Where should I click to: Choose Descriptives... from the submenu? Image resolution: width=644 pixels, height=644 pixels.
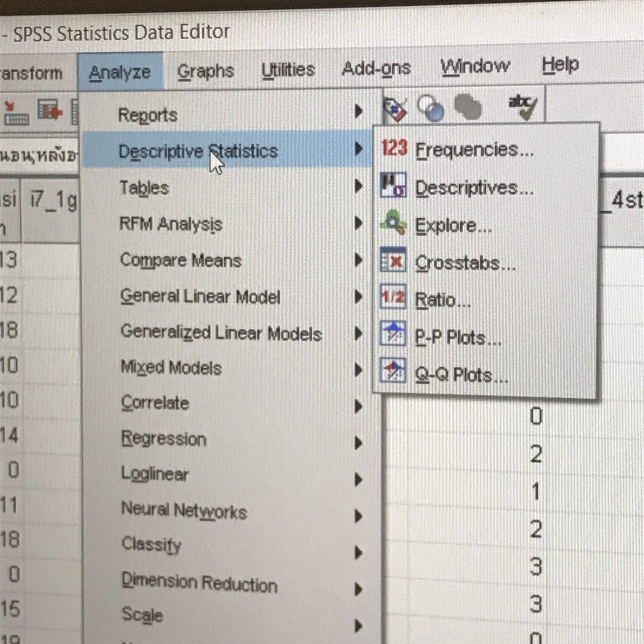point(474,188)
